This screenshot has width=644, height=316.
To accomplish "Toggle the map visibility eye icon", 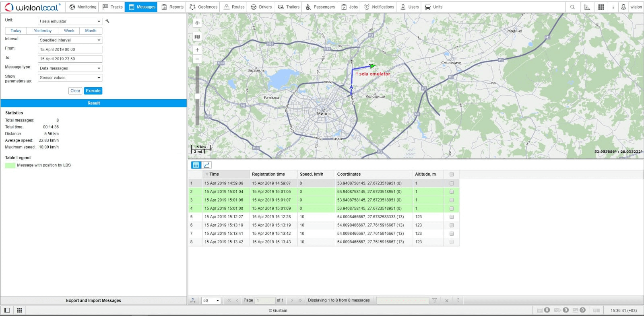I will click(197, 23).
